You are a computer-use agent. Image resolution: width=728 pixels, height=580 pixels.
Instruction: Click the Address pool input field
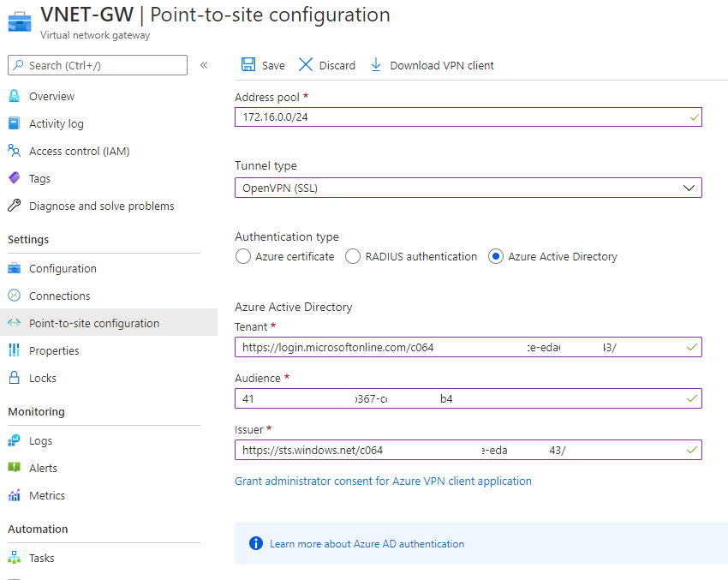click(x=468, y=117)
